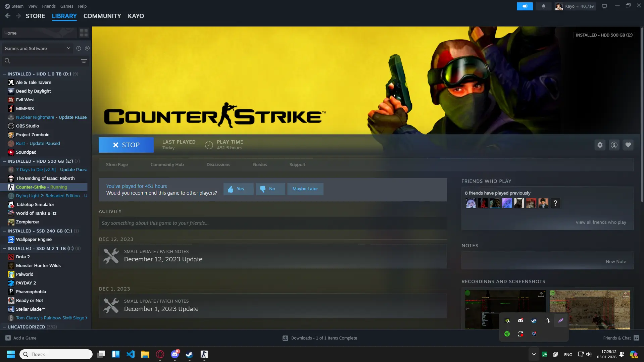
Task: Select Phasmophobia in the library list
Action: point(47,292)
